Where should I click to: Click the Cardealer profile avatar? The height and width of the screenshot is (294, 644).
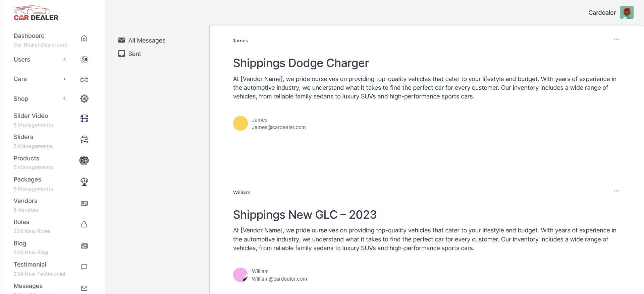(627, 13)
